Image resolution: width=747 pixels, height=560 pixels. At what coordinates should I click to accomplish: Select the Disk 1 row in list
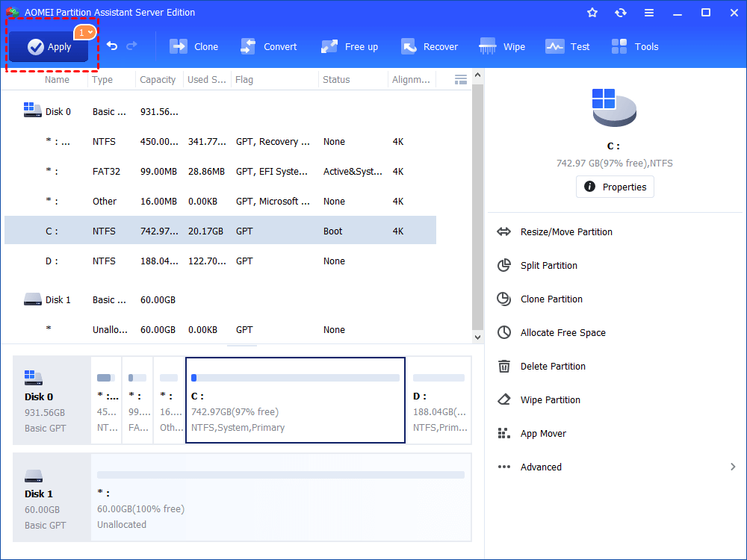(220, 299)
